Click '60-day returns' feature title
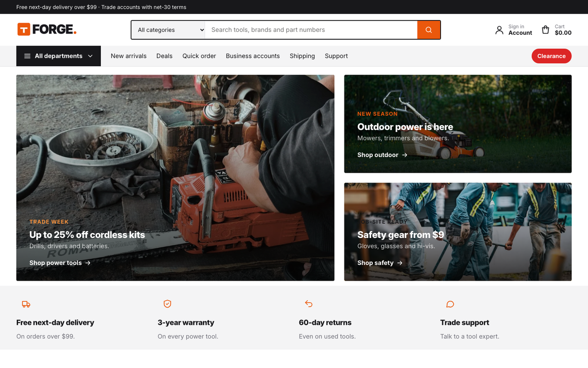This screenshot has width=588, height=368. click(325, 323)
